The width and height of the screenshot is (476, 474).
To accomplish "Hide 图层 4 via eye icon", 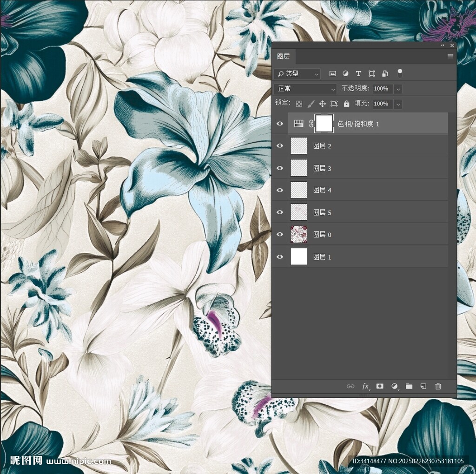I will coord(280,190).
